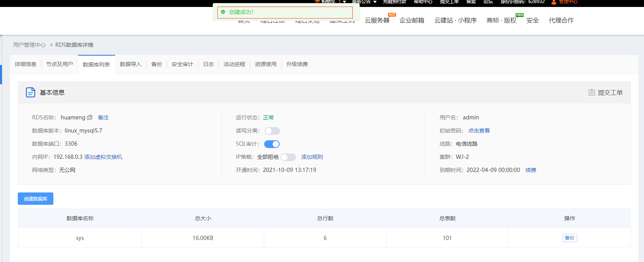Click the 101 total tables cell
The image size is (644, 262).
pos(448,238)
